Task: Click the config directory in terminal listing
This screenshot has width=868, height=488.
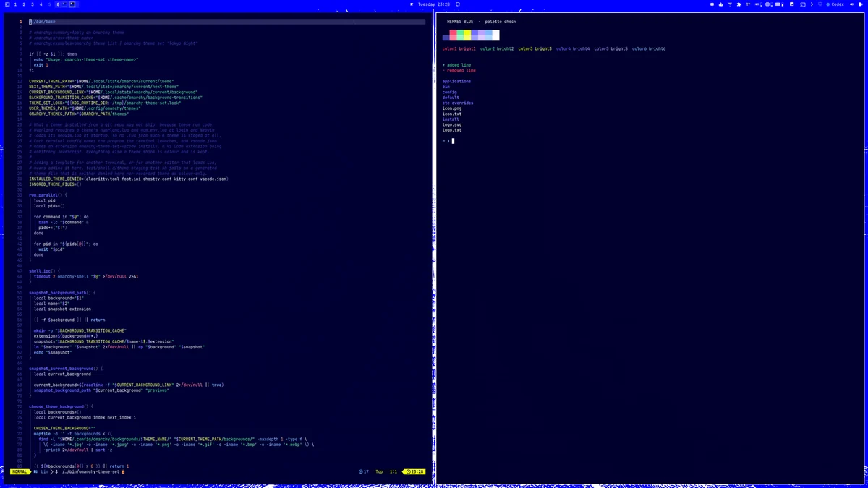Action: coord(449,93)
